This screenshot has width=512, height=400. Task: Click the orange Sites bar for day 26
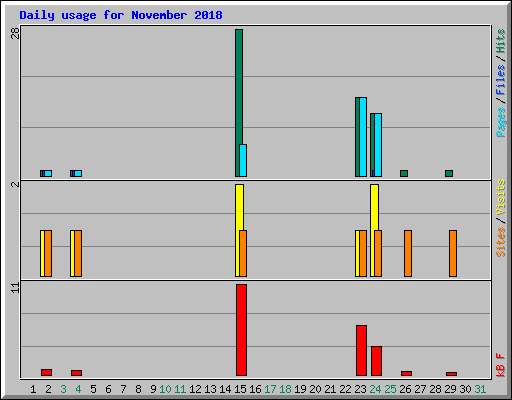click(408, 253)
